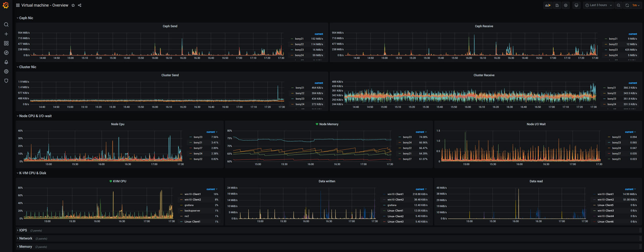Collapse the Ceph Nic row
The width and height of the screenshot is (644, 252).
point(26,18)
